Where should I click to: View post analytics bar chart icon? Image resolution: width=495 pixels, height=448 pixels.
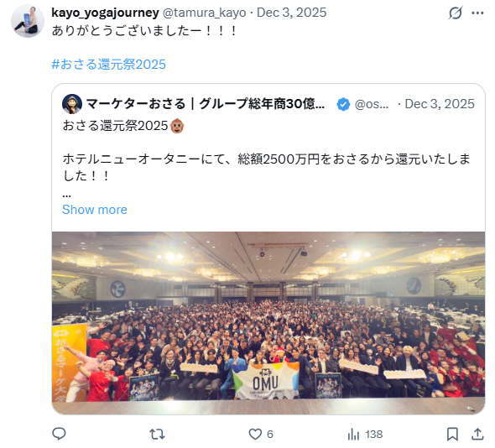[x=353, y=435]
